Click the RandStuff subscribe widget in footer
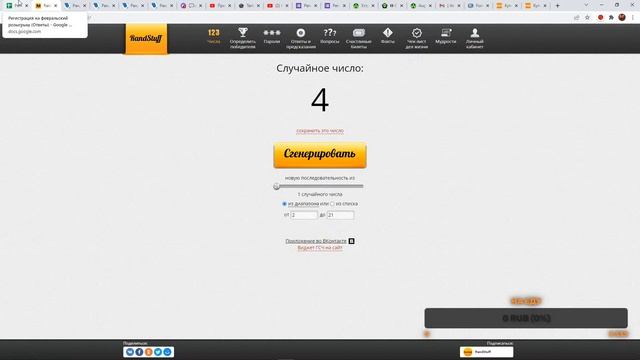This screenshot has height=360, width=640. pyautogui.click(x=487, y=352)
